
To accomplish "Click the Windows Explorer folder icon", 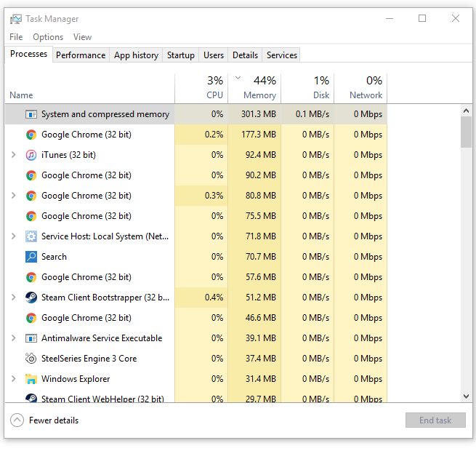I will pyautogui.click(x=31, y=379).
